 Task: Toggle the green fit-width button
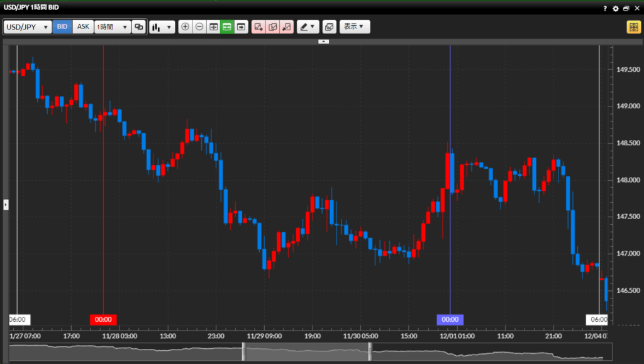(x=227, y=27)
